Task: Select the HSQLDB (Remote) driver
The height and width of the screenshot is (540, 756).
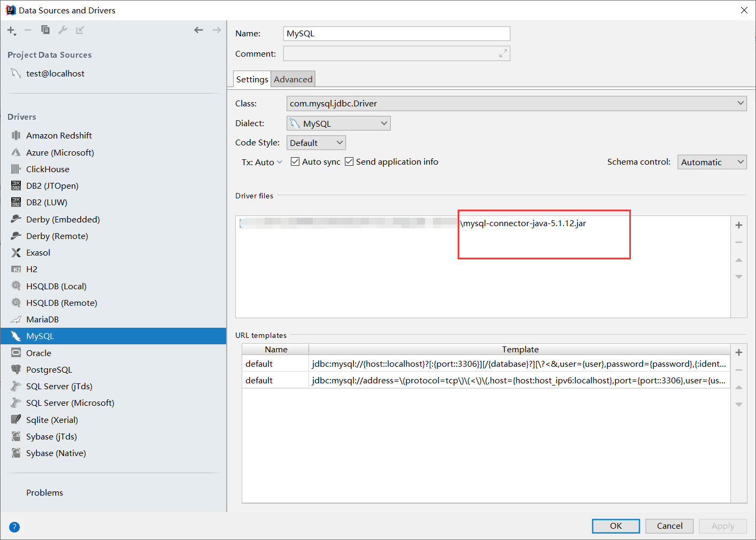Action: (113, 303)
